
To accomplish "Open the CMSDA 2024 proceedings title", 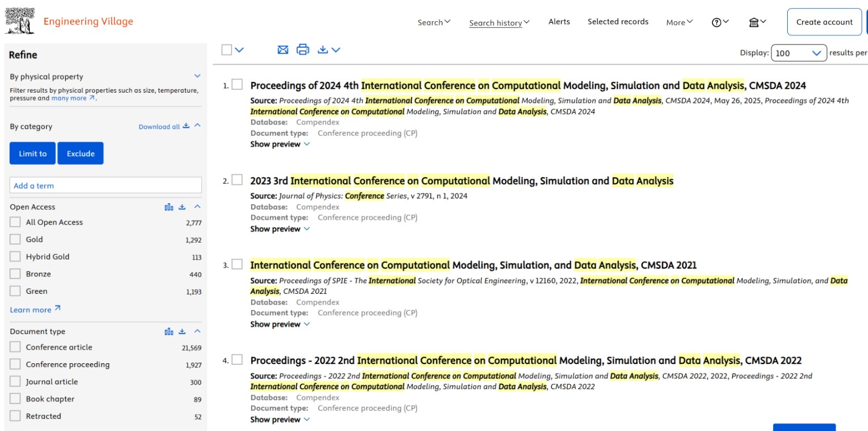I will point(528,86).
